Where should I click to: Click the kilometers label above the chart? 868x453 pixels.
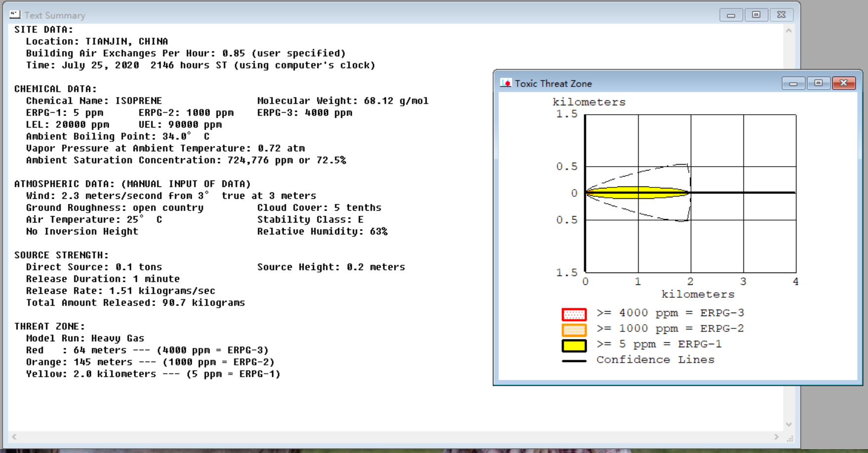(589, 102)
